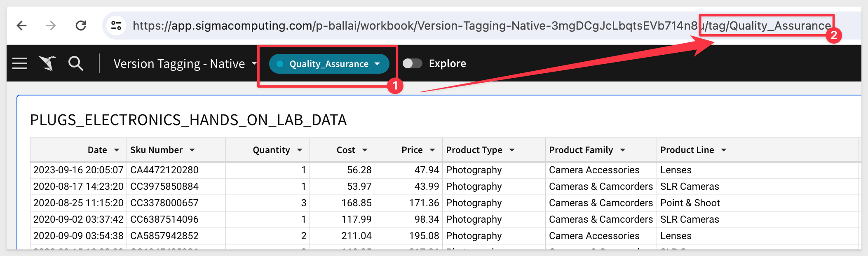Click the browser back arrow
The height and width of the screenshot is (256, 868).
pyautogui.click(x=22, y=26)
